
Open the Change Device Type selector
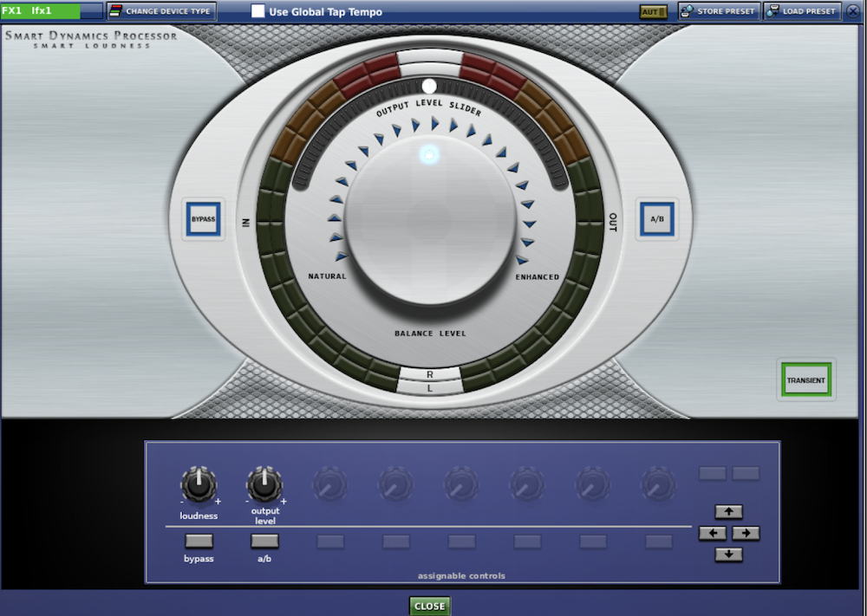click(161, 11)
